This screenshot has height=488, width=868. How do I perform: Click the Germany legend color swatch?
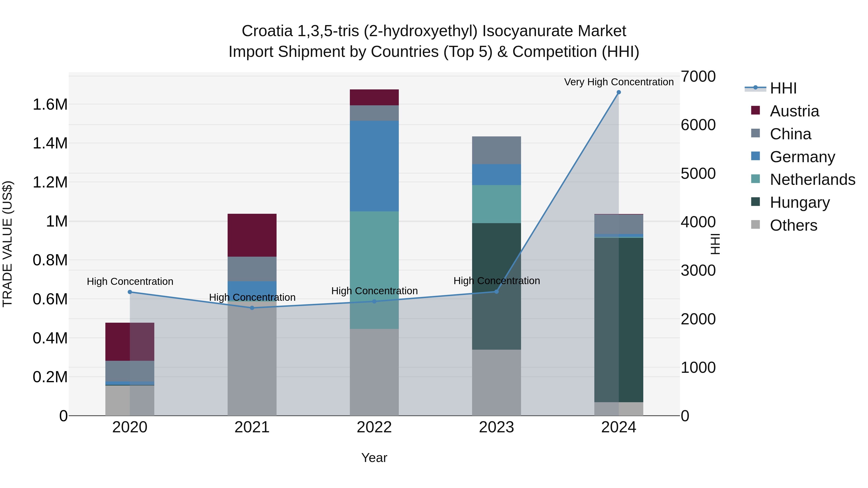point(755,156)
